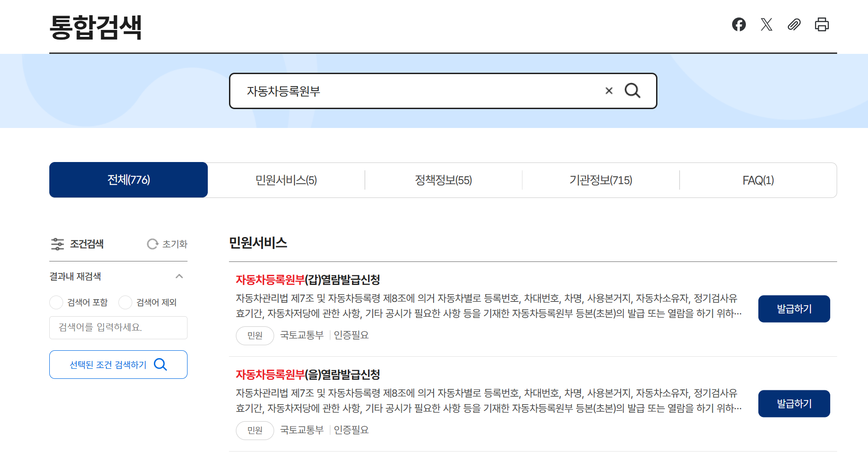Collapse the 결과내 재검색 section

179,276
